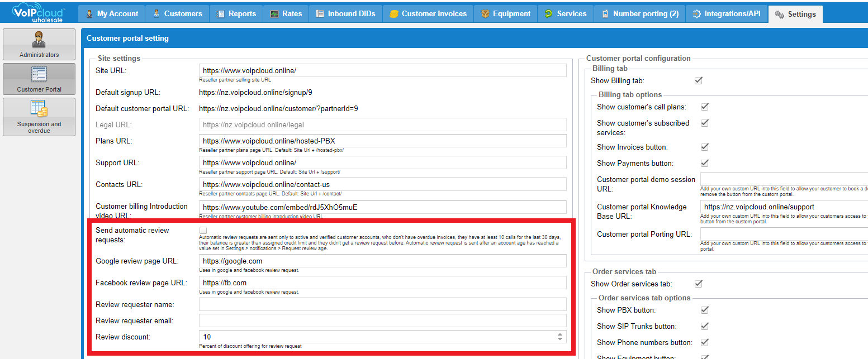Click Customer portal Knowledge Base URL field

[782, 207]
